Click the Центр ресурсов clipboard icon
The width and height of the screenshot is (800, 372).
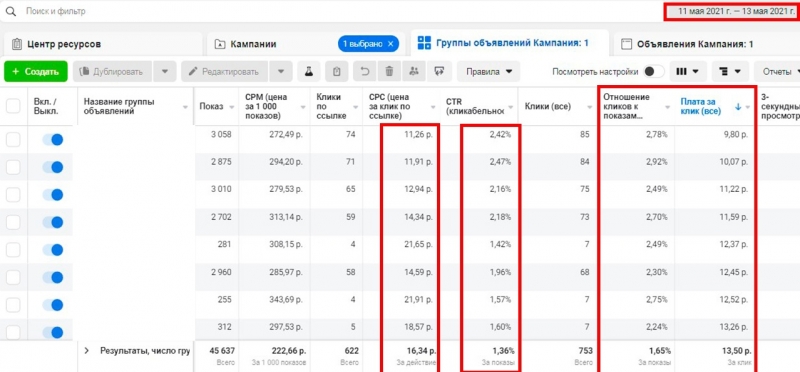click(17, 44)
